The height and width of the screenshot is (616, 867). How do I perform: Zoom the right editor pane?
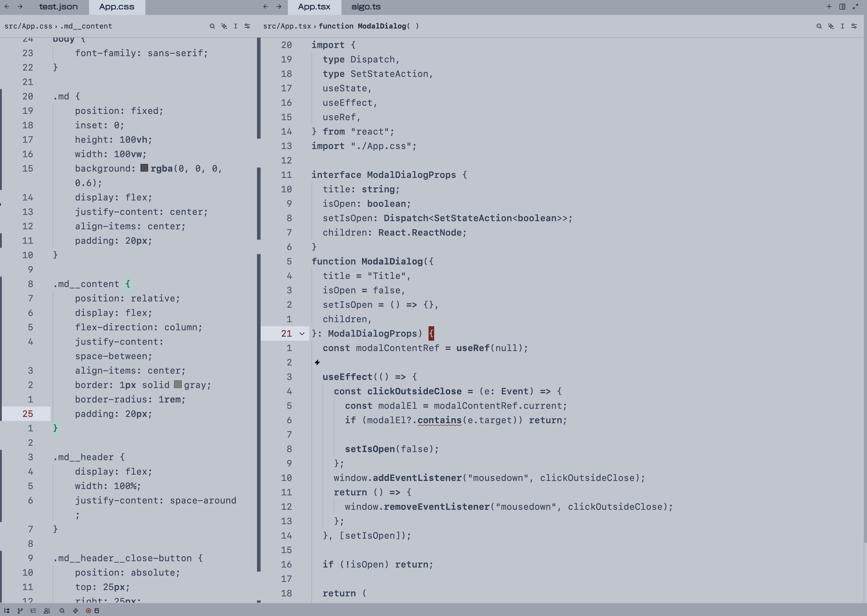pos(856,7)
